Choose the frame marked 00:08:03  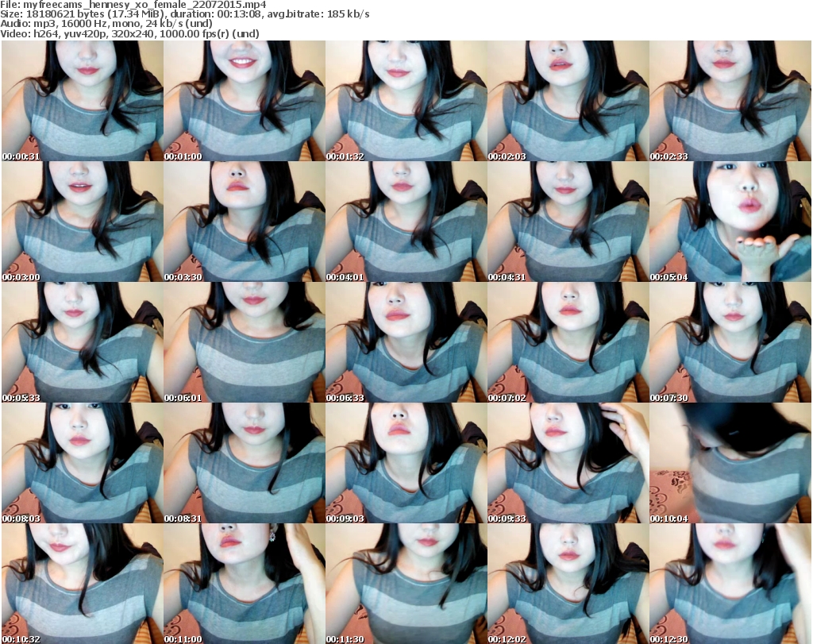pos(83,463)
